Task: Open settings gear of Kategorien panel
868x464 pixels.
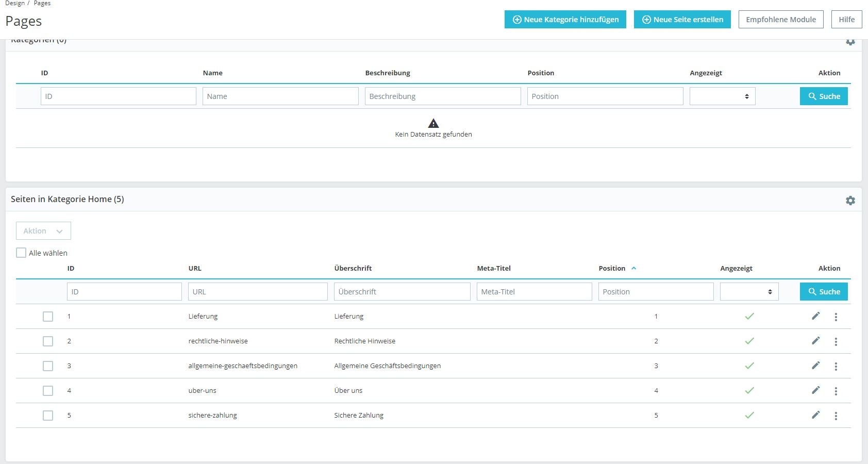Action: 850,42
